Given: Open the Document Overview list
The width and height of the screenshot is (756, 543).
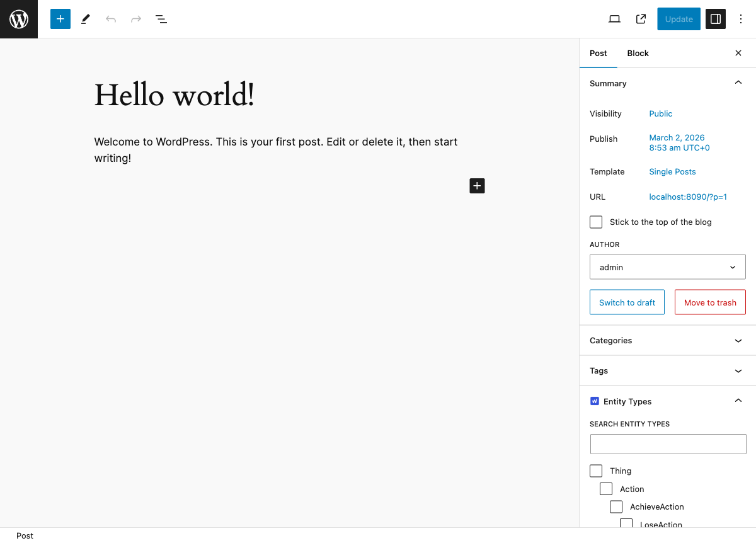Looking at the screenshot, I should [161, 19].
